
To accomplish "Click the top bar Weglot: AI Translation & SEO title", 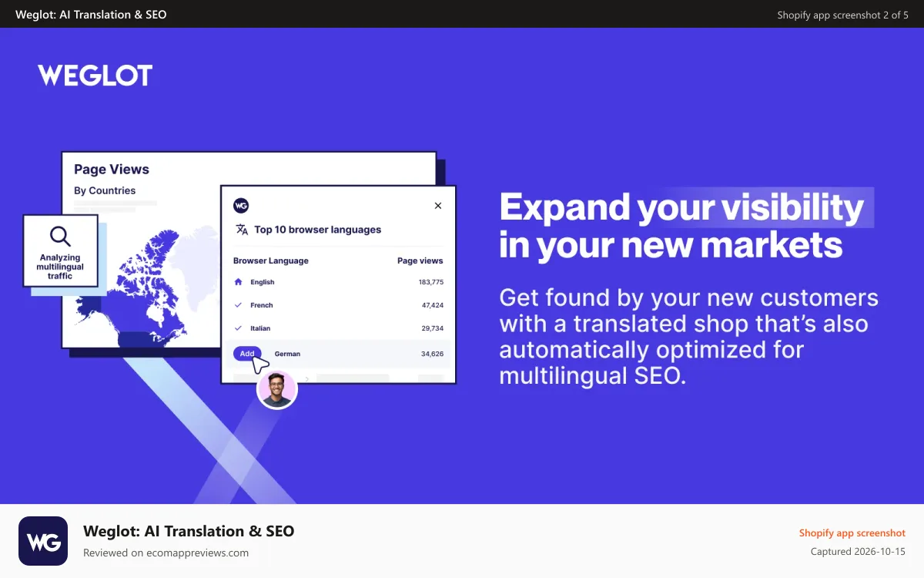I will coord(91,15).
